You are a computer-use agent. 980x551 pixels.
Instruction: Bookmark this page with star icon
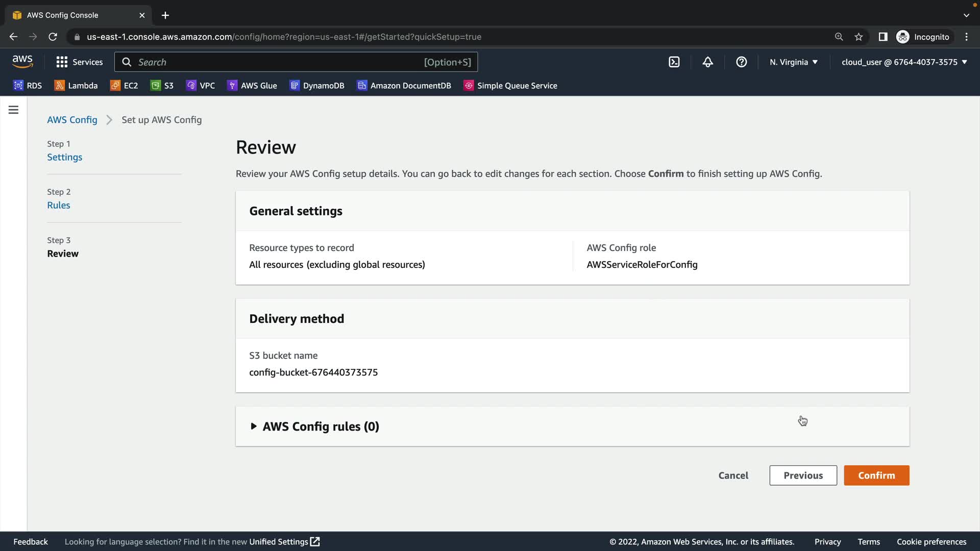(x=859, y=37)
